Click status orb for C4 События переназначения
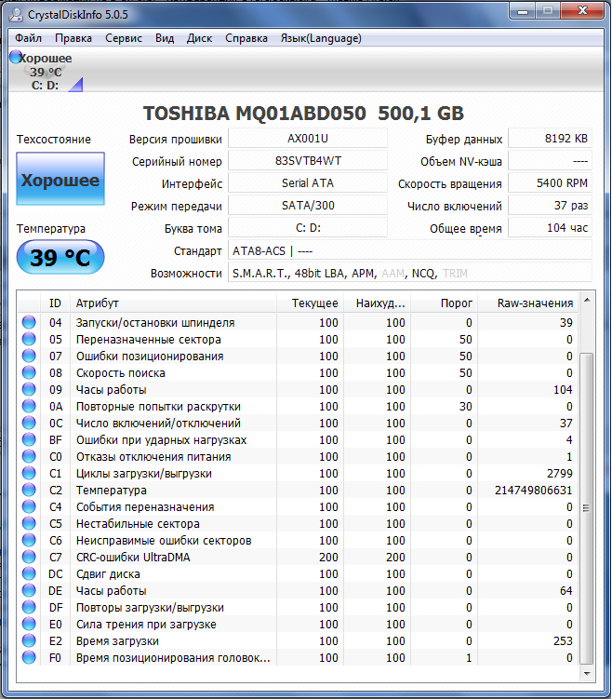The height and width of the screenshot is (700, 612). click(x=29, y=506)
